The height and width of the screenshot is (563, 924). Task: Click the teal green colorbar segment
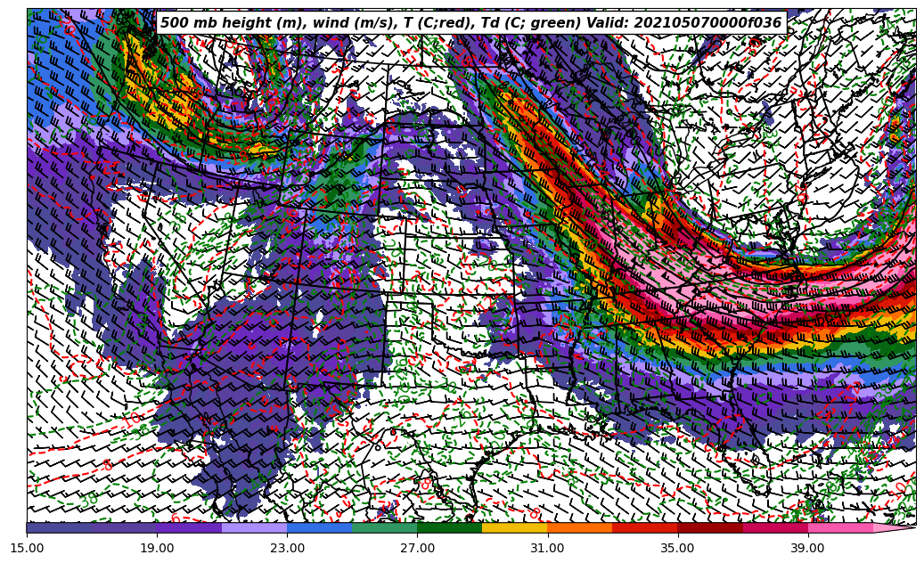(384, 527)
